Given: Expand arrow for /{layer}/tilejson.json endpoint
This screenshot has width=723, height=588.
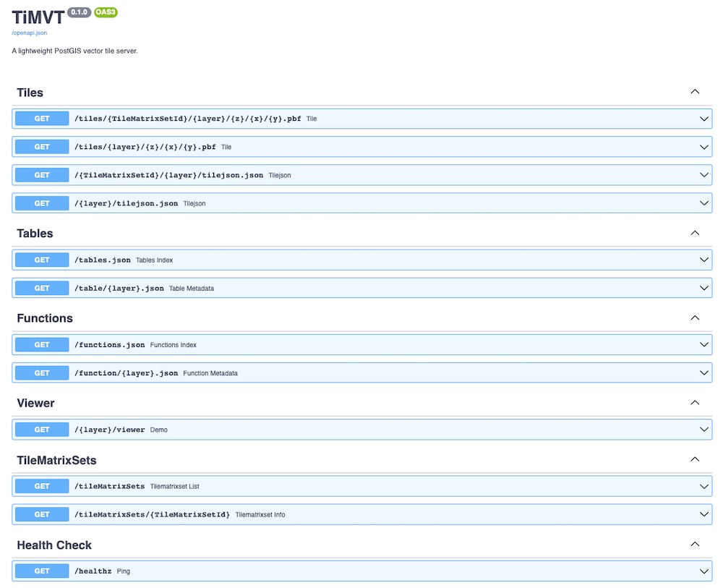Looking at the screenshot, I should pyautogui.click(x=704, y=203).
